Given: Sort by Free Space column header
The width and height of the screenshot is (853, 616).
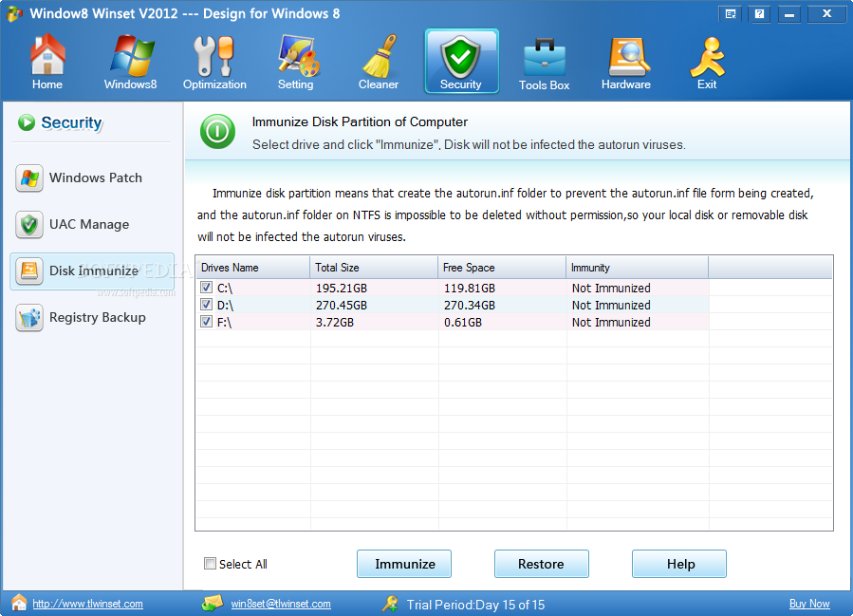Looking at the screenshot, I should pyautogui.click(x=502, y=268).
